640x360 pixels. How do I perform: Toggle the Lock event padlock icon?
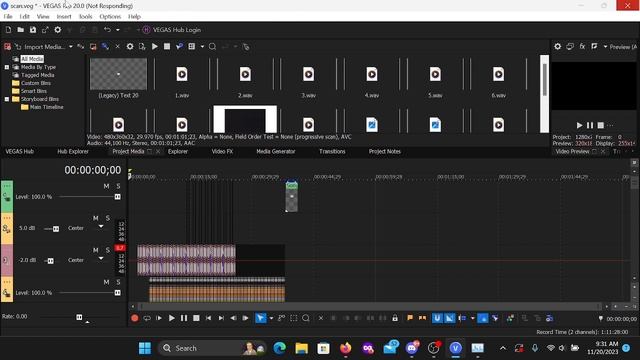tap(395, 318)
